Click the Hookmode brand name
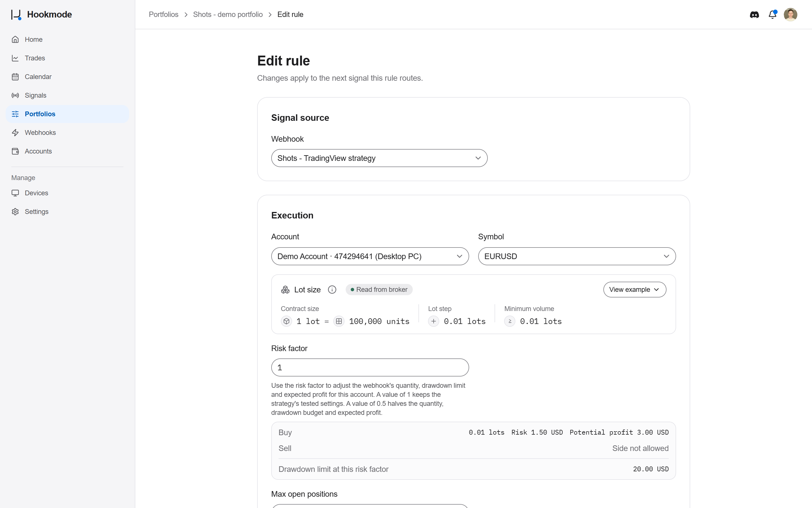The image size is (812, 508). pos(49,14)
